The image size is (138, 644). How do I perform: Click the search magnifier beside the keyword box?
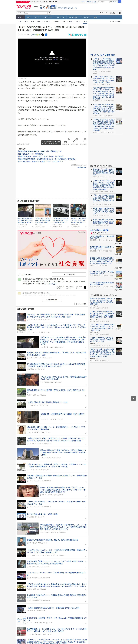click(x=49, y=13)
